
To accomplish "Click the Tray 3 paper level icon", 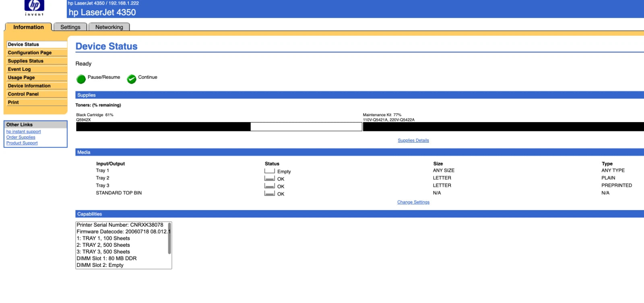I will (x=269, y=186).
